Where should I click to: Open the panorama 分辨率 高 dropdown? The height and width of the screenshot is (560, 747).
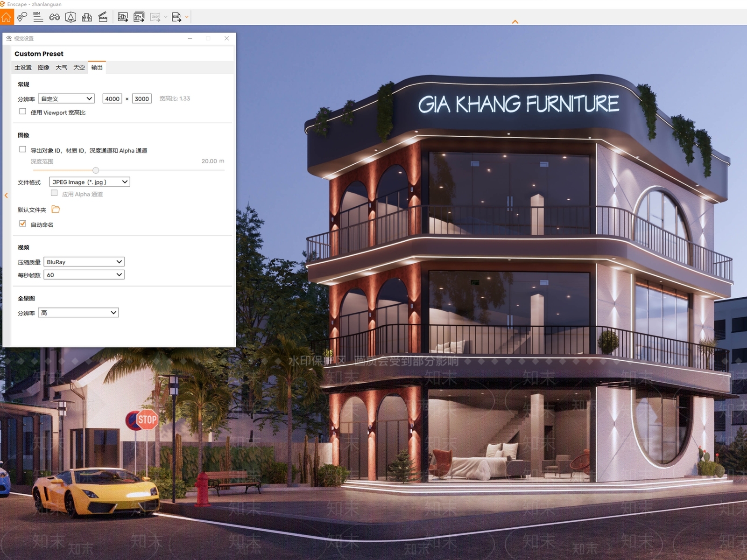(x=78, y=313)
